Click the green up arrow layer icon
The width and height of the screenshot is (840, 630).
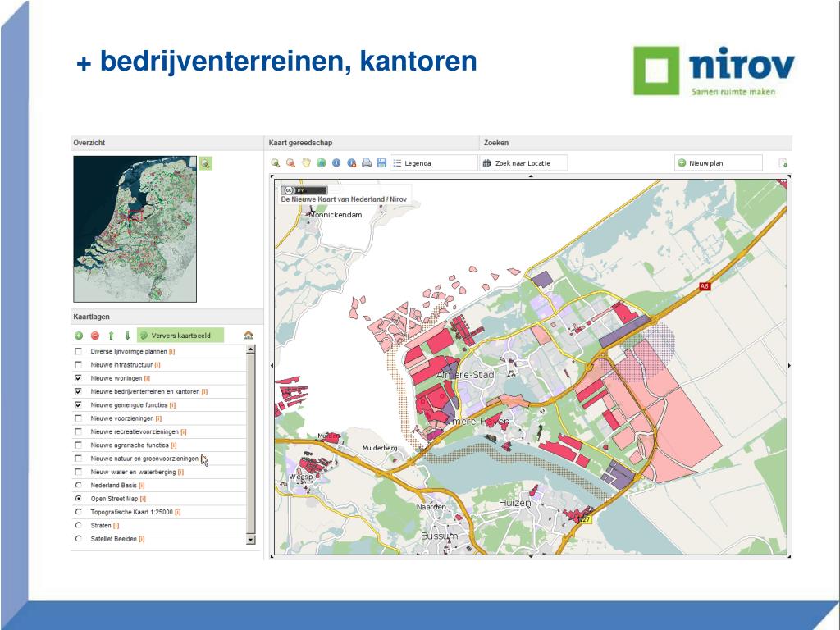[111, 336]
